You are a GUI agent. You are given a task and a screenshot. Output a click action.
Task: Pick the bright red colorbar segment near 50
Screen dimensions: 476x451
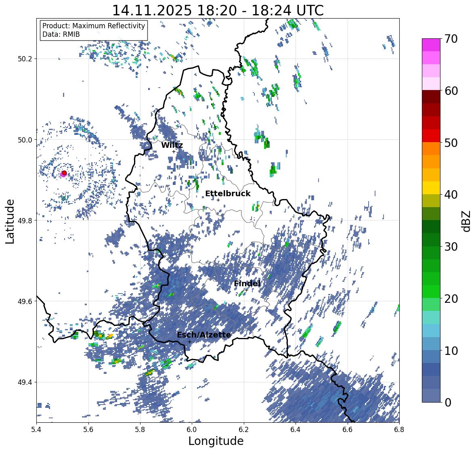click(431, 136)
